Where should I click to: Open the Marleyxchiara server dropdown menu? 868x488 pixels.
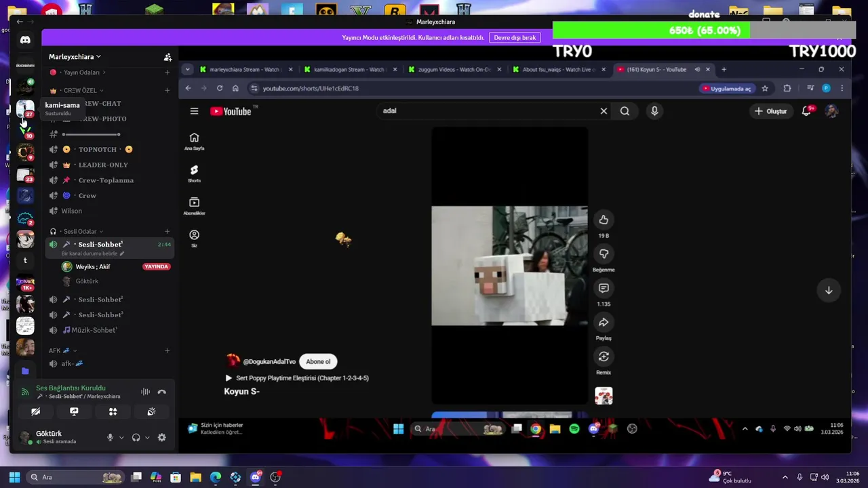pyautogui.click(x=75, y=57)
